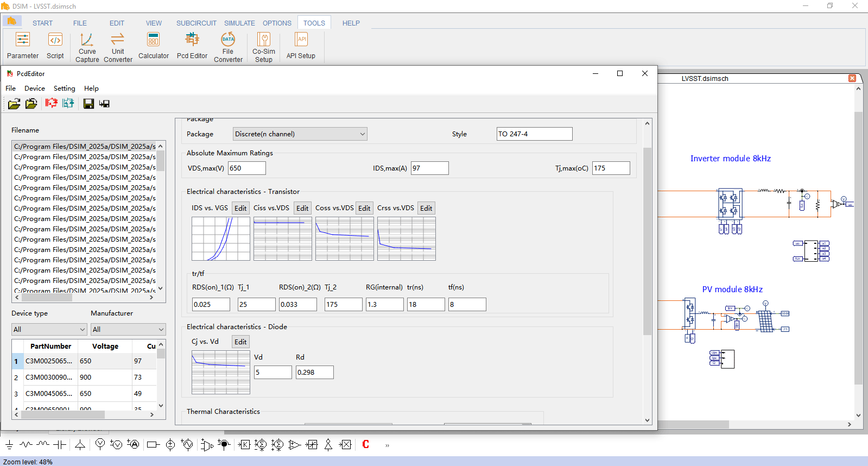Pick the capacitor element from bottom toolbar
The height and width of the screenshot is (466, 868).
click(x=60, y=445)
